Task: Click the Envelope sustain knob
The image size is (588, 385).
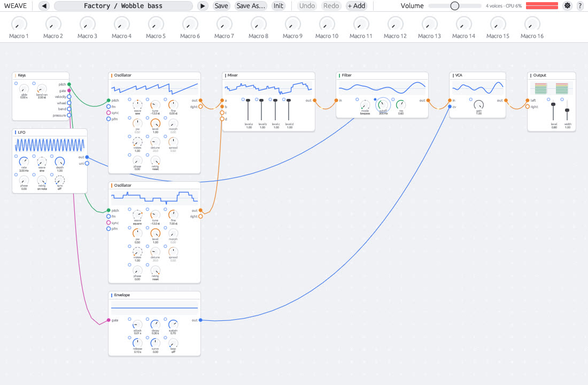Action: tap(173, 325)
